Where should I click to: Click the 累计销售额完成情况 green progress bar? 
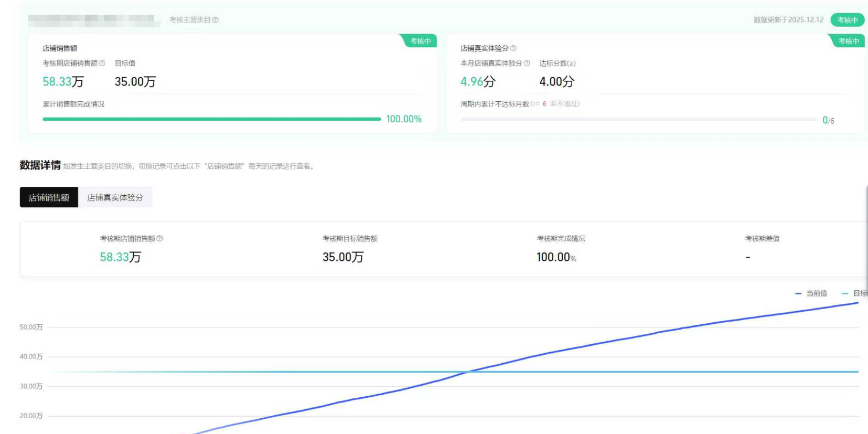[211, 119]
